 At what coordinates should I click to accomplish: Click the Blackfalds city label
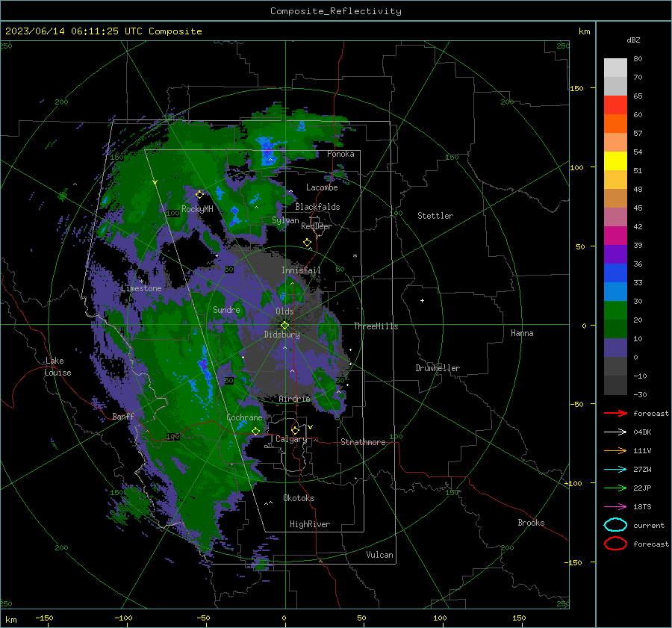pos(317,207)
